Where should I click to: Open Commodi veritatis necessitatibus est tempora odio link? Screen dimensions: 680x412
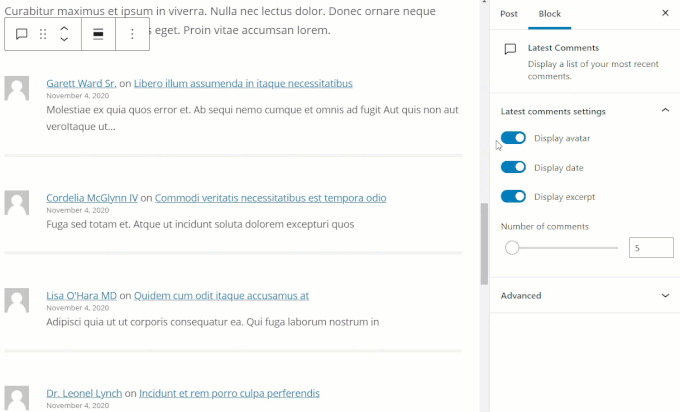pos(271,198)
